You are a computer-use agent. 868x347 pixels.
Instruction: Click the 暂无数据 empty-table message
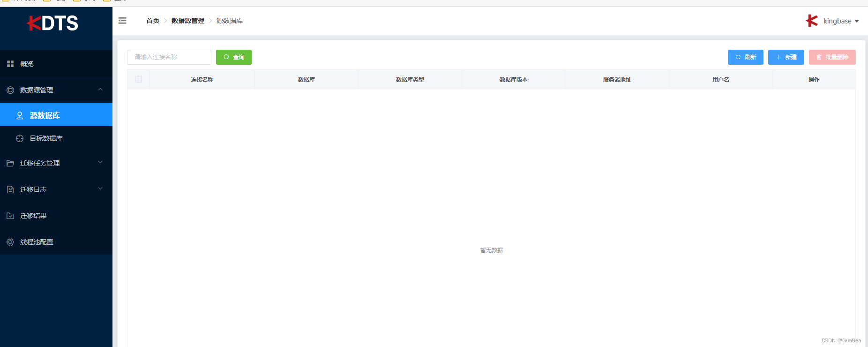click(492, 250)
